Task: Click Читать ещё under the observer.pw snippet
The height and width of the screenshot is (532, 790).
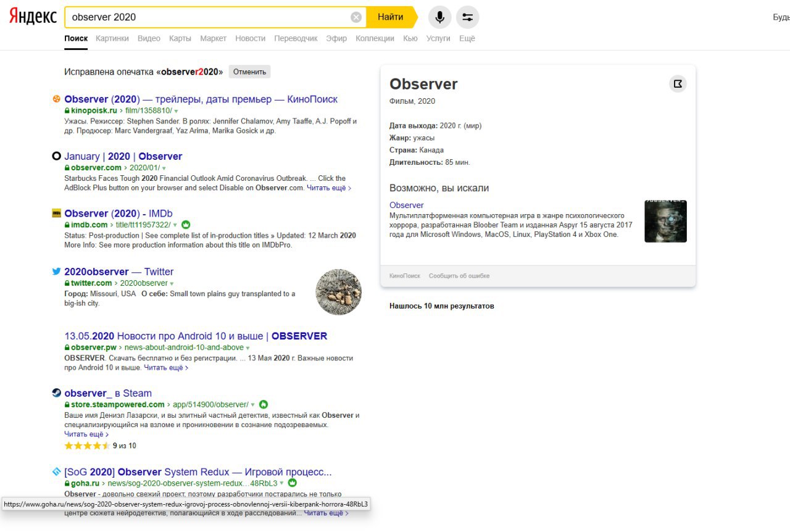Action: point(166,367)
